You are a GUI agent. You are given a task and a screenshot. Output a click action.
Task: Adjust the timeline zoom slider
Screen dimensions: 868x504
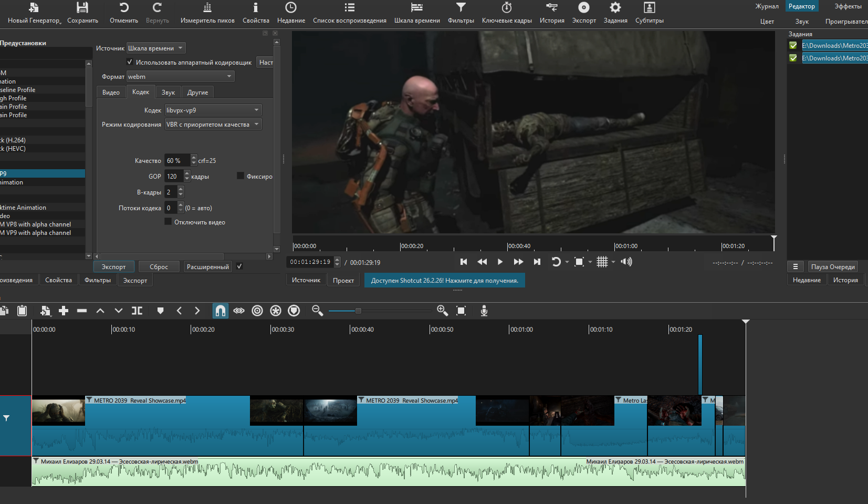click(358, 311)
